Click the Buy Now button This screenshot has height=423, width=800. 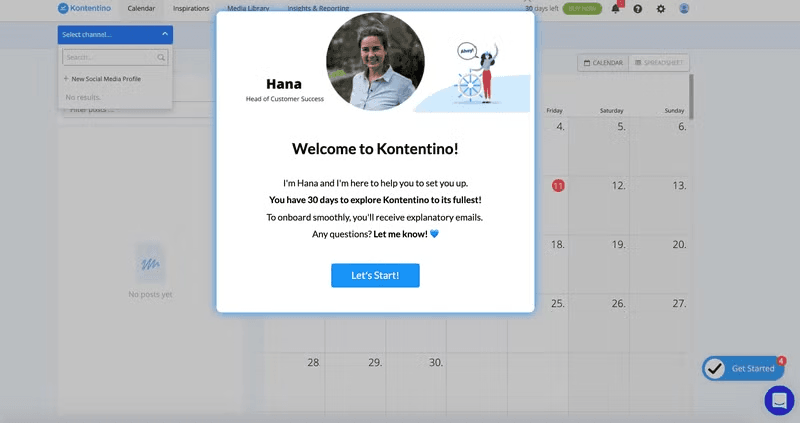pos(582,8)
